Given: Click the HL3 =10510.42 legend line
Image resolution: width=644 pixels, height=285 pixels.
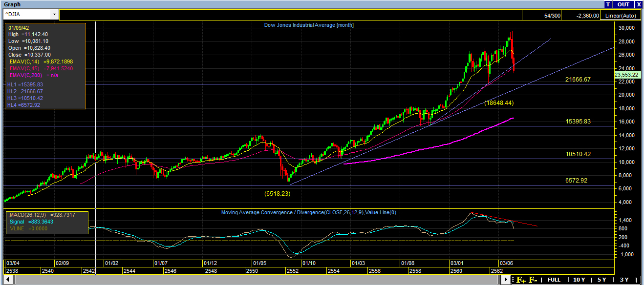Looking at the screenshot, I should coord(25,98).
